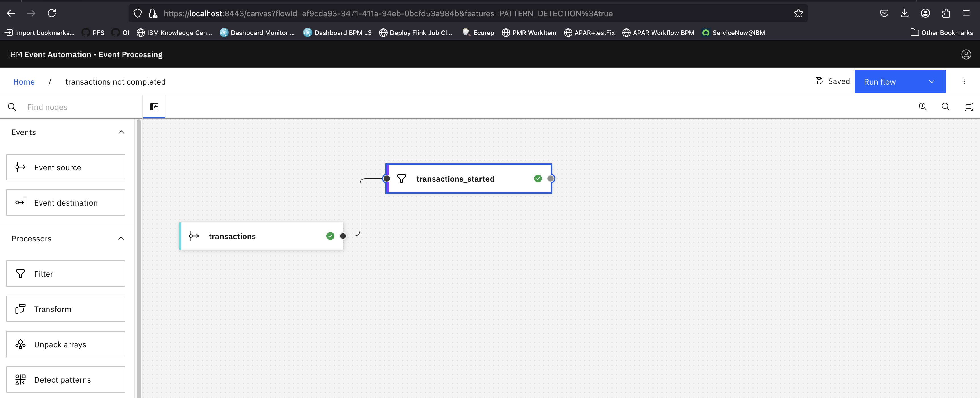Click the padlock site security icon

coord(153,13)
